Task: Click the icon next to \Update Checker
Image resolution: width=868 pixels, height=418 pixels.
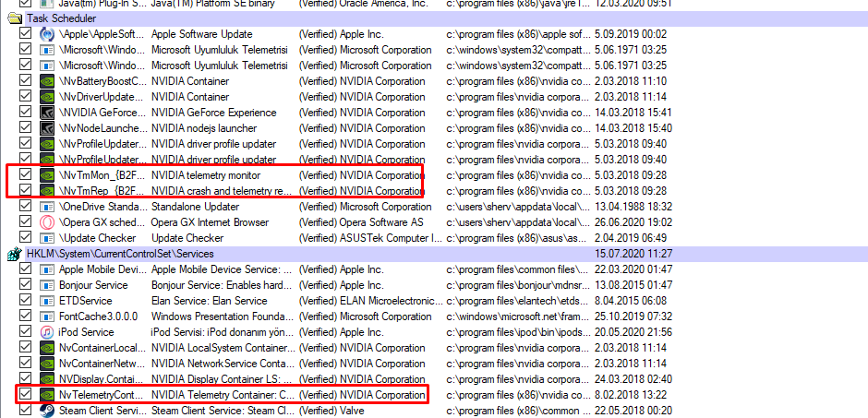Action: 47,238
